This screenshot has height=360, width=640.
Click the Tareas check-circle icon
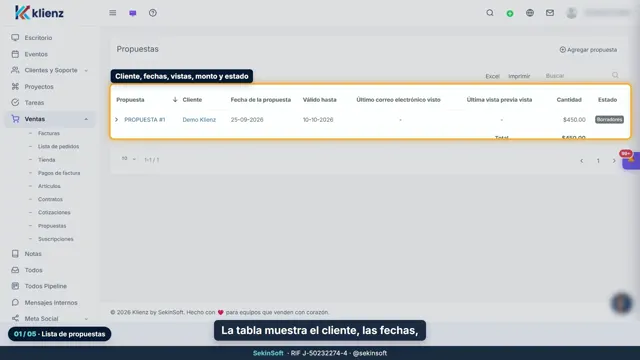coord(15,102)
